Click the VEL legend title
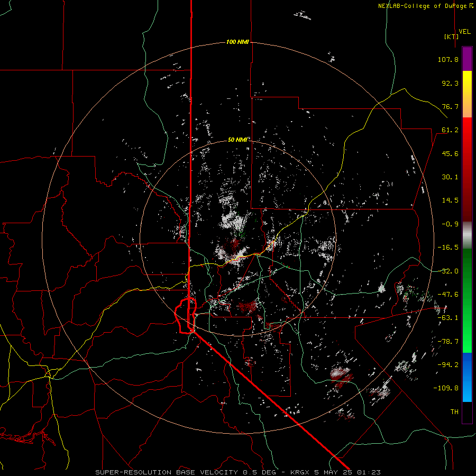 coord(464,31)
